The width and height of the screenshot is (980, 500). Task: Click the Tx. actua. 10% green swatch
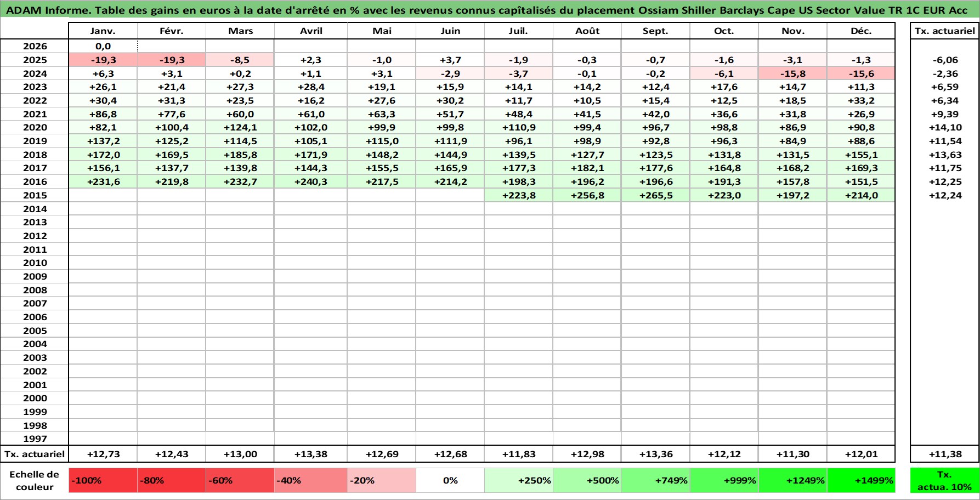coord(945,480)
